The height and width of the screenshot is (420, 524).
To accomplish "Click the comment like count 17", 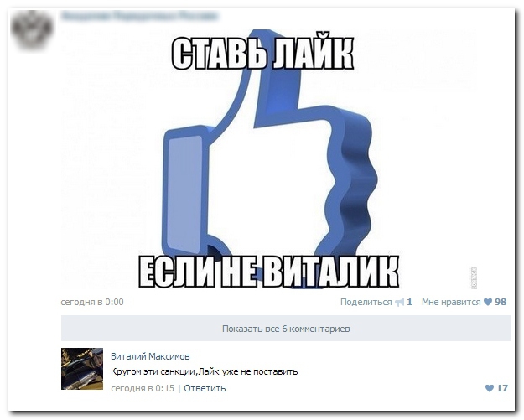I will click(502, 388).
